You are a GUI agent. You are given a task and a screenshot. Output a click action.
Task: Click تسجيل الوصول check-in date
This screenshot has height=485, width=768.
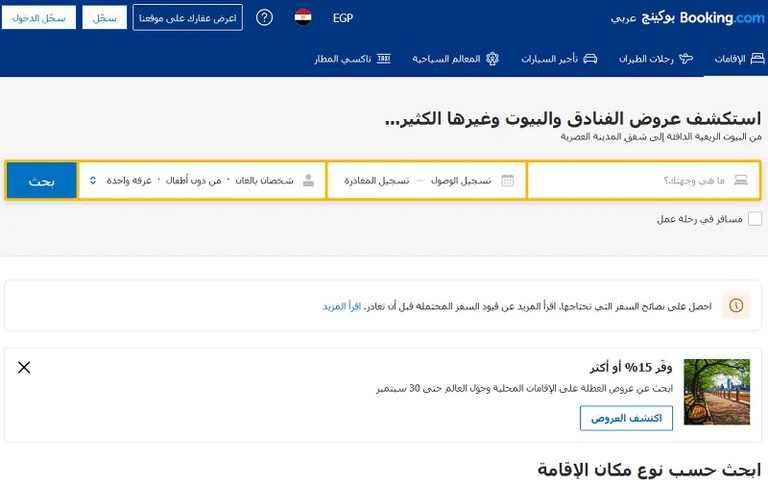point(461,181)
